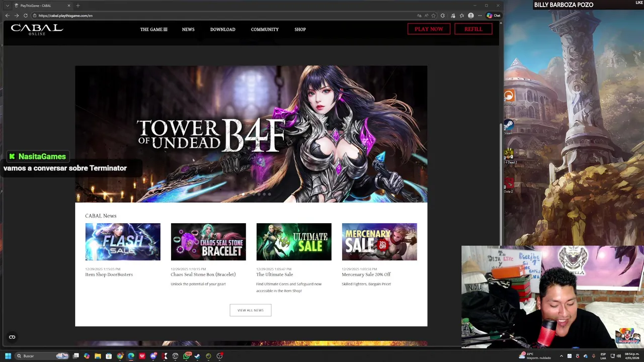Open Google Chrome from taskbar
Screen dimensions: 644x362
pos(120,356)
